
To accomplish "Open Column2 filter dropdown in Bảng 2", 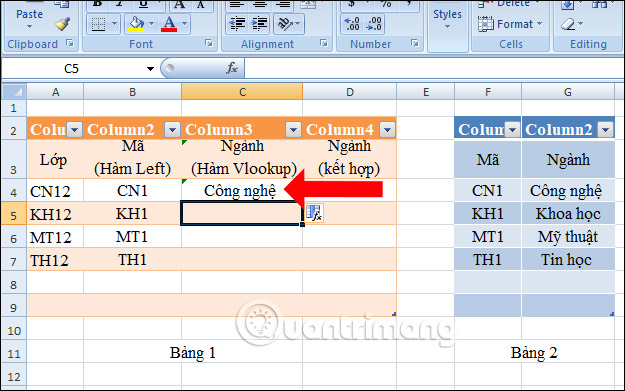I will (606, 130).
